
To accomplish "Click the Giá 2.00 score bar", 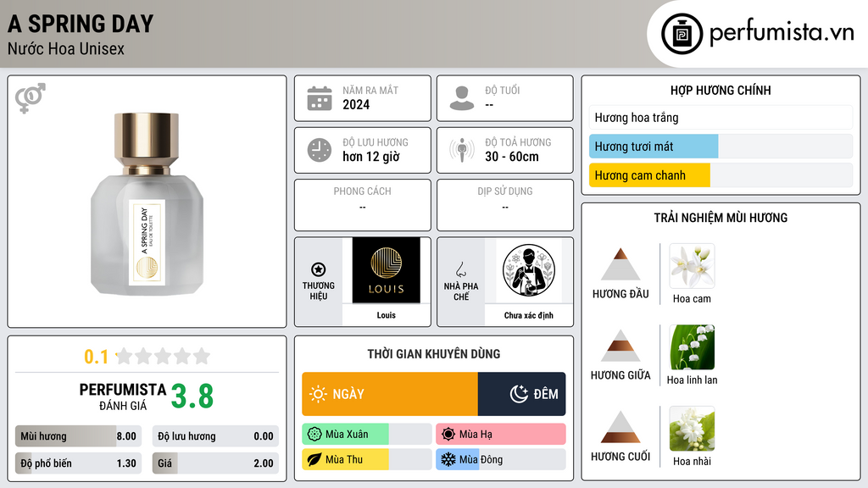I will tap(215, 463).
